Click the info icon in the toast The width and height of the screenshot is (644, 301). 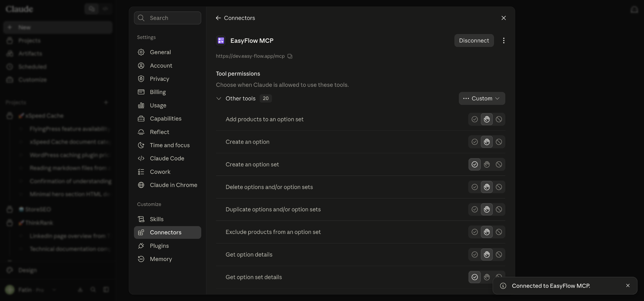tap(503, 286)
